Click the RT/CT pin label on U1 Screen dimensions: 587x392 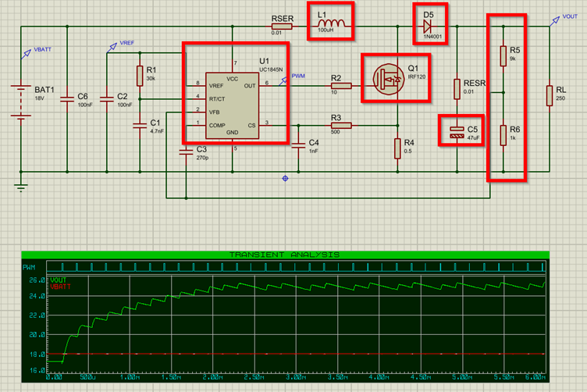click(x=217, y=99)
